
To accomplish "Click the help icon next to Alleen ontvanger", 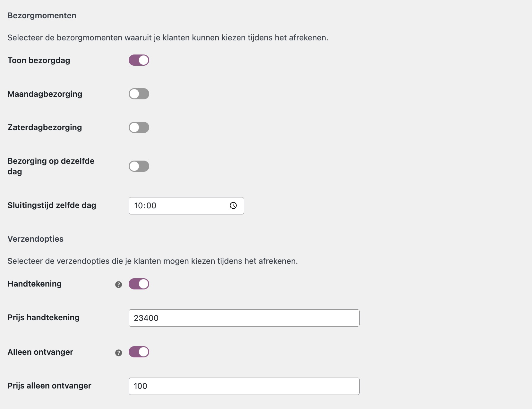I will tap(119, 352).
